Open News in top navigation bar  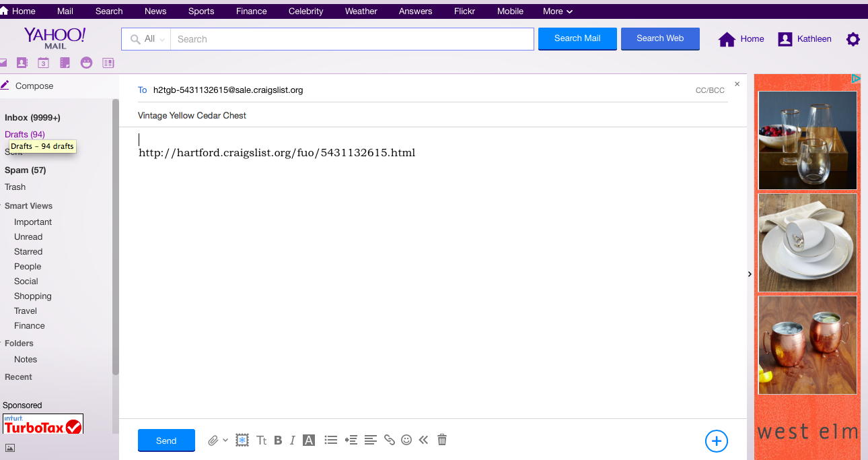pyautogui.click(x=155, y=11)
